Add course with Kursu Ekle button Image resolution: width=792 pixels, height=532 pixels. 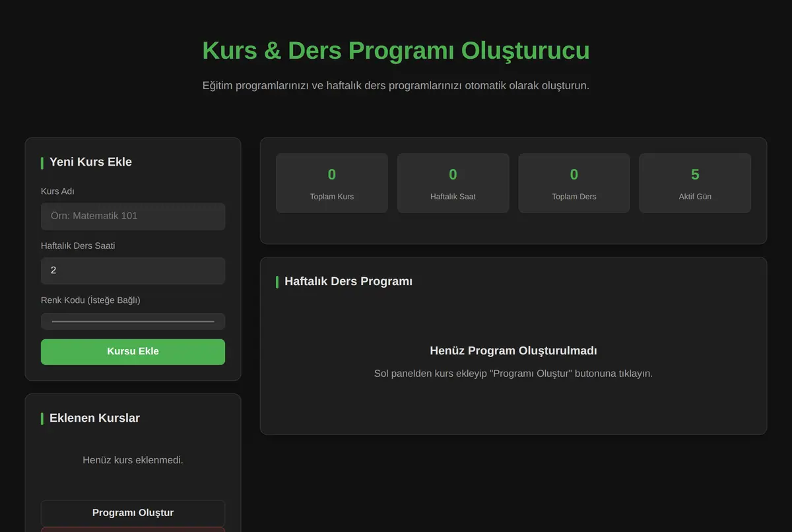point(133,352)
